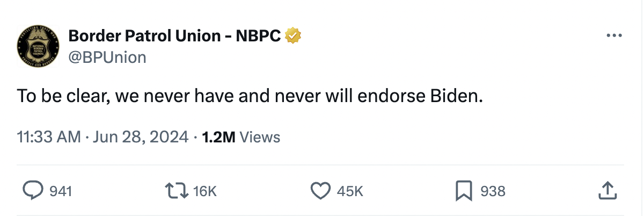
Task: Click the 11:33 AM timestamp
Action: click(x=49, y=137)
